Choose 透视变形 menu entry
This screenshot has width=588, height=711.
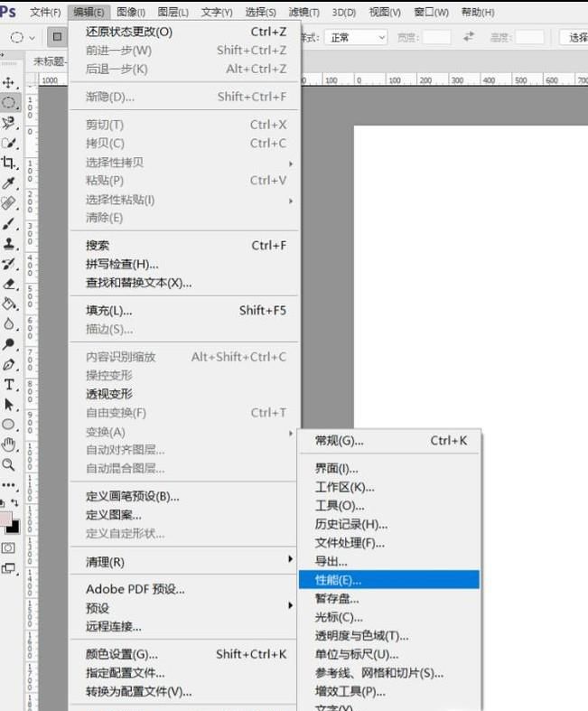[x=185, y=394]
